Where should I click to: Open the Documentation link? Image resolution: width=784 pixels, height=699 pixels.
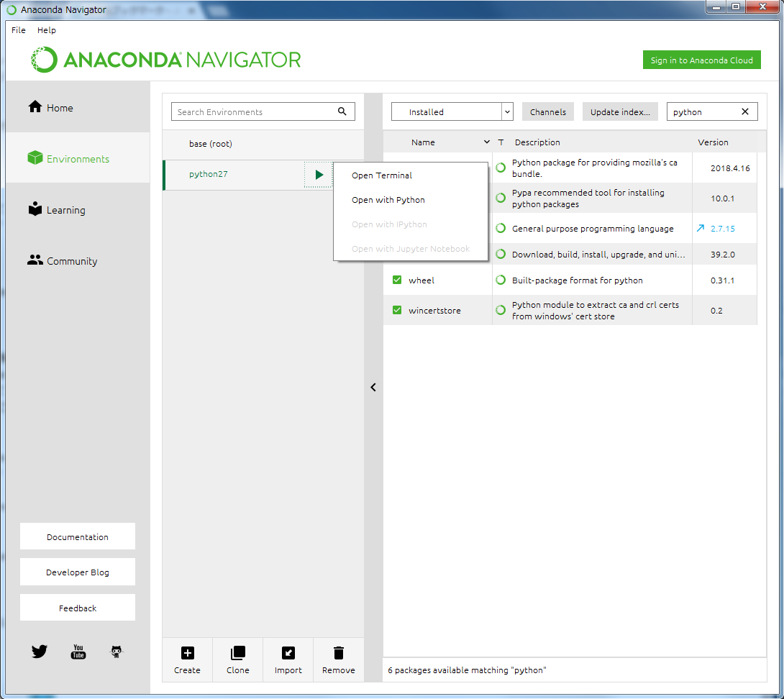[x=78, y=536]
